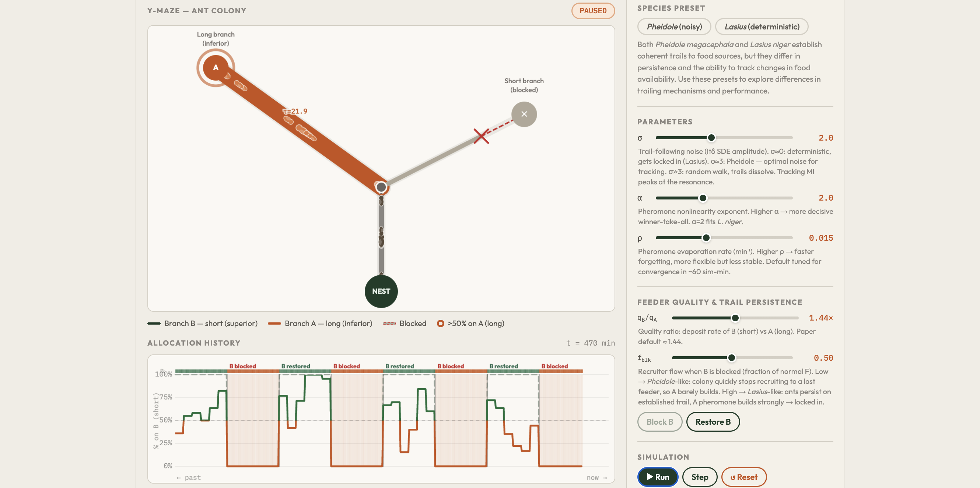This screenshot has height=488, width=980.
Task: Click the Feeder A node on long branch
Action: click(x=215, y=67)
